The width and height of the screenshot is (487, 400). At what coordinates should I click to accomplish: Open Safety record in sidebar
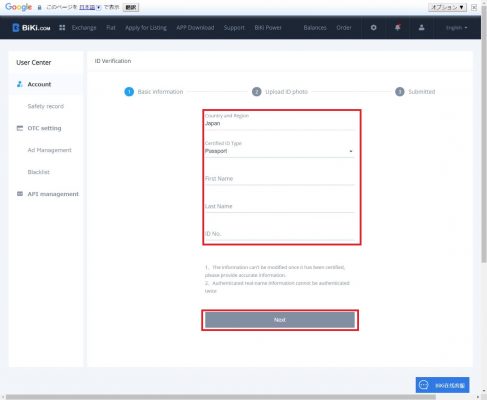point(46,106)
